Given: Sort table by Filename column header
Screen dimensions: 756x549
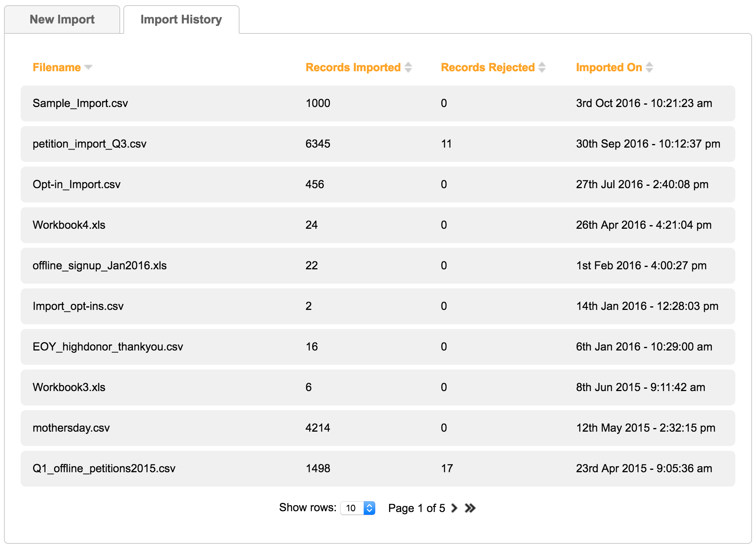Looking at the screenshot, I should point(57,68).
